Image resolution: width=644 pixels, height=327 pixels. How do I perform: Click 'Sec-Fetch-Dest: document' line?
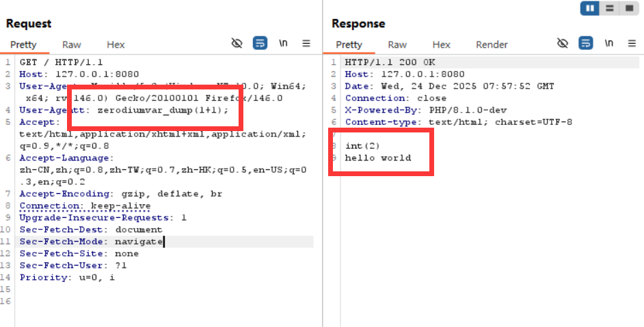pos(91,229)
